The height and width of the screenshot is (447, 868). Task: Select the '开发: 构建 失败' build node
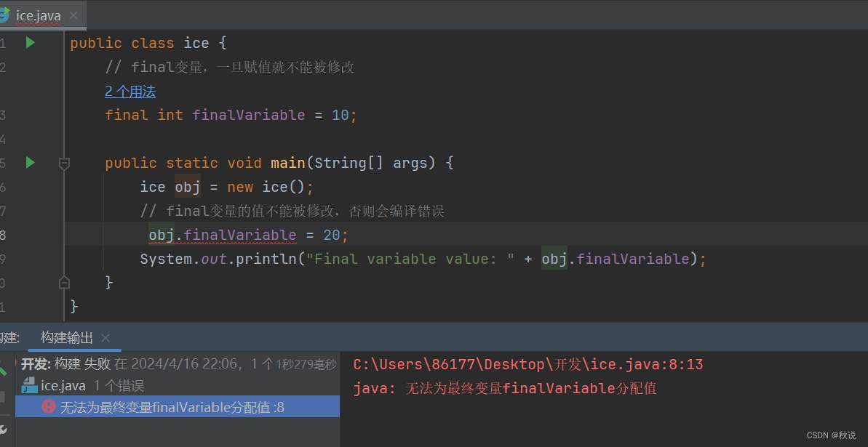177,364
